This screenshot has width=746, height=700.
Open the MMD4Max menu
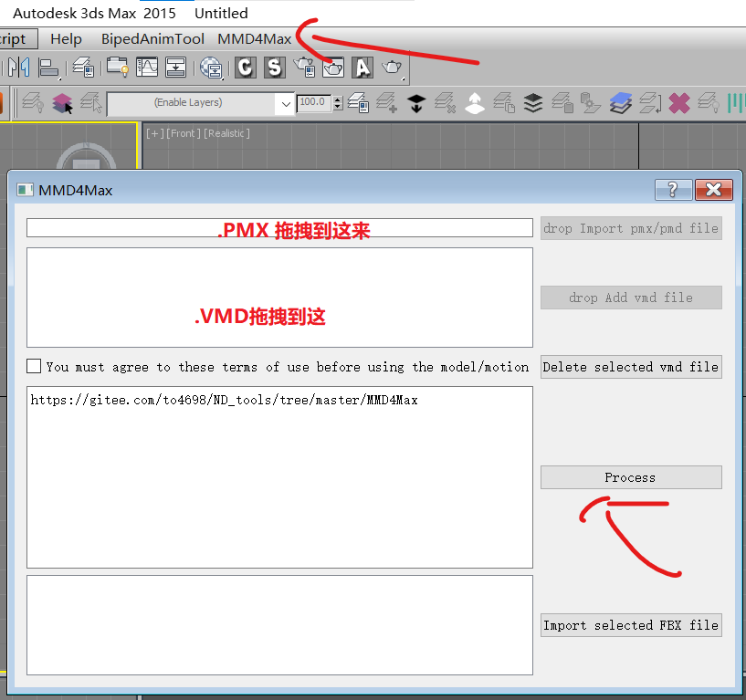click(255, 39)
